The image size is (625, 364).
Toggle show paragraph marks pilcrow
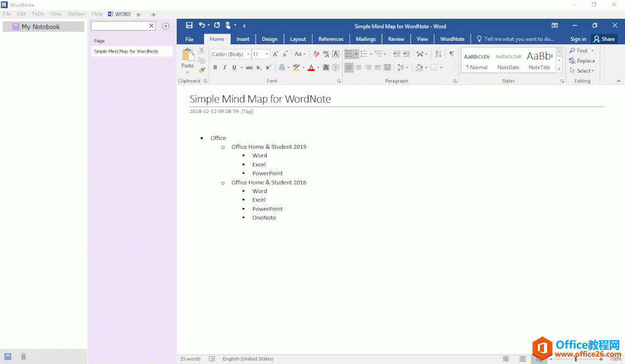452,54
